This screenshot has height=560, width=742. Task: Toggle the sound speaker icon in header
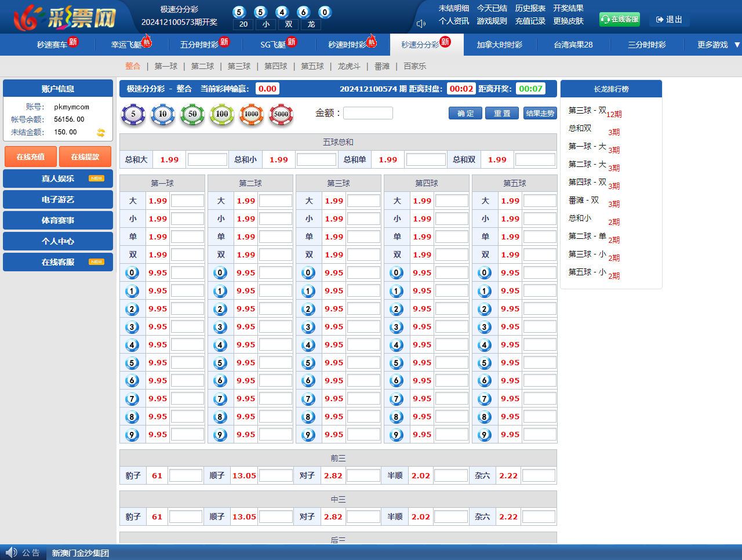421,24
